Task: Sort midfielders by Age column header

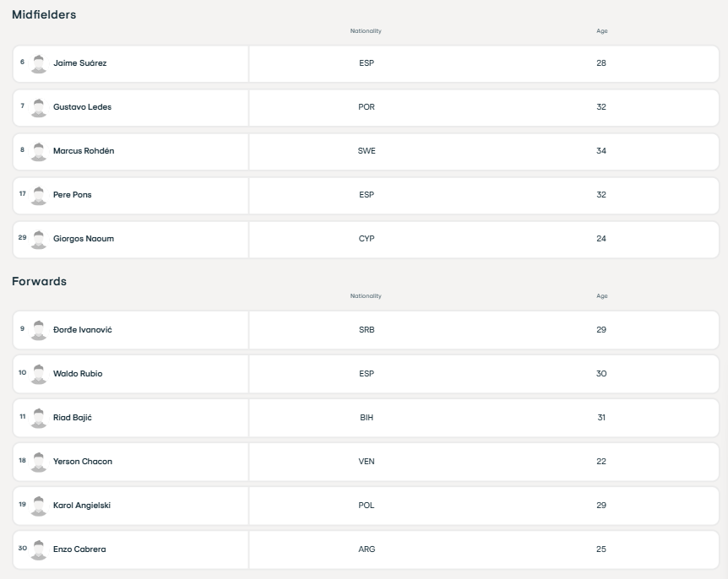Action: pyautogui.click(x=601, y=31)
